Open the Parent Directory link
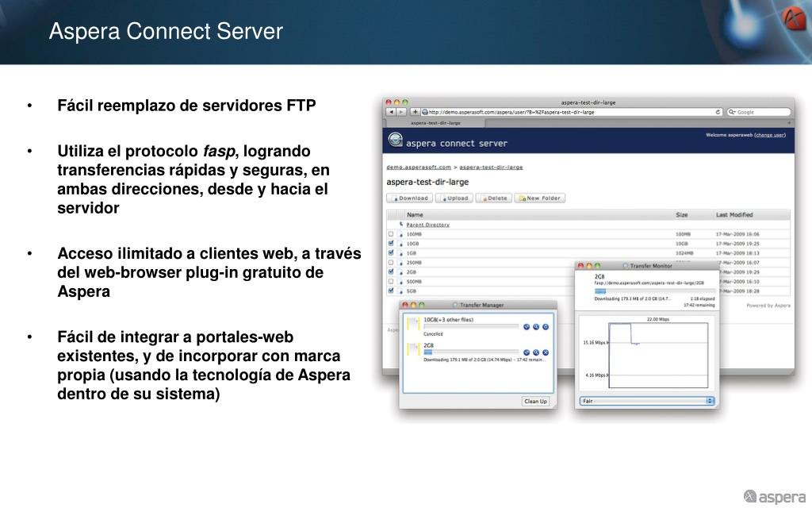 click(x=427, y=225)
